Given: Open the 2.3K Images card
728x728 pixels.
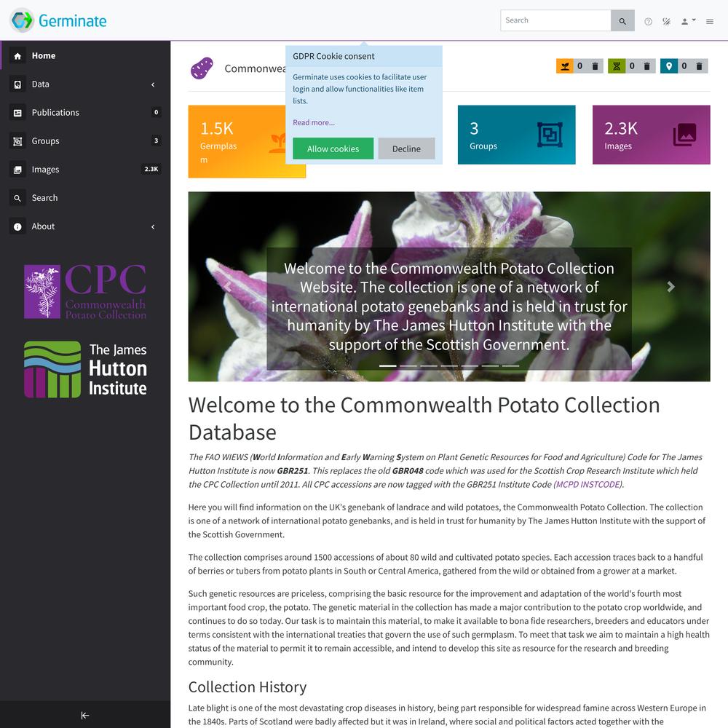Looking at the screenshot, I should click(x=651, y=135).
